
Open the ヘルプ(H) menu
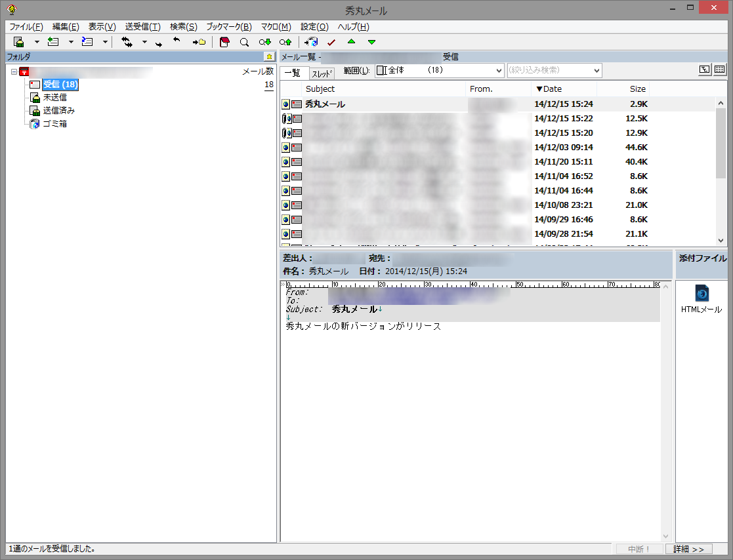(354, 27)
